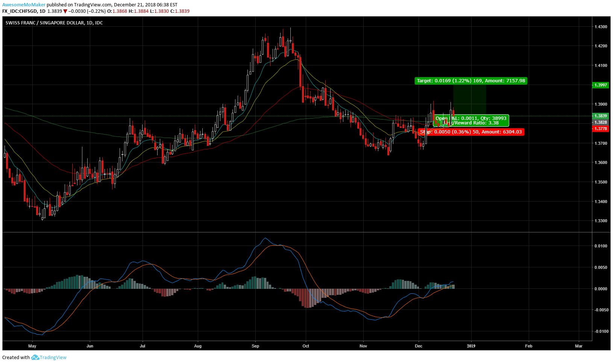Open the AwesomeMoMaker author link

click(x=24, y=5)
